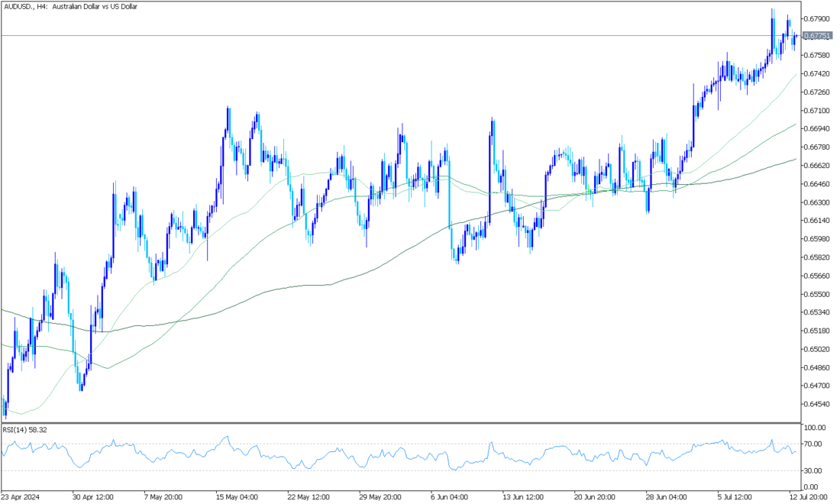
Task: Click the 0.64860 price axis label
Action: pos(817,367)
